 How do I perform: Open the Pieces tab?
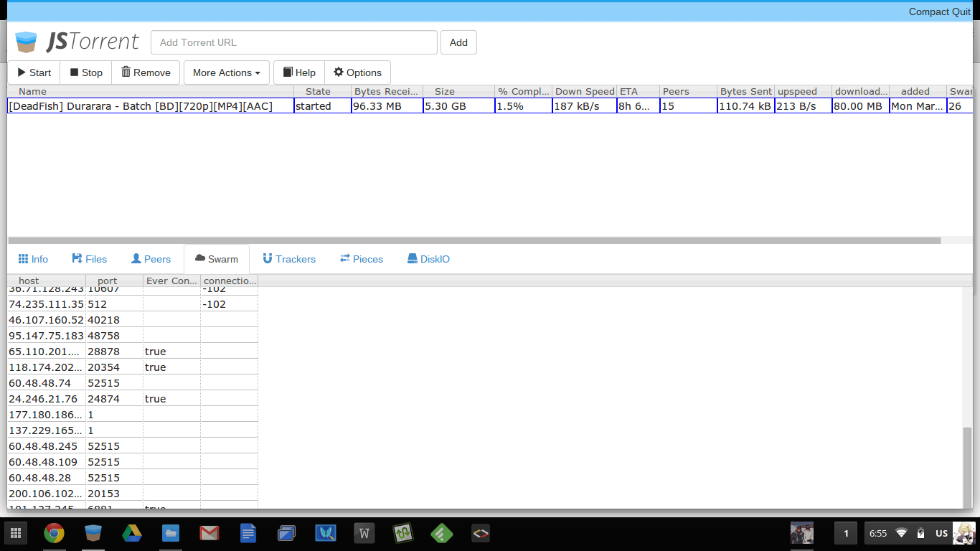[362, 259]
